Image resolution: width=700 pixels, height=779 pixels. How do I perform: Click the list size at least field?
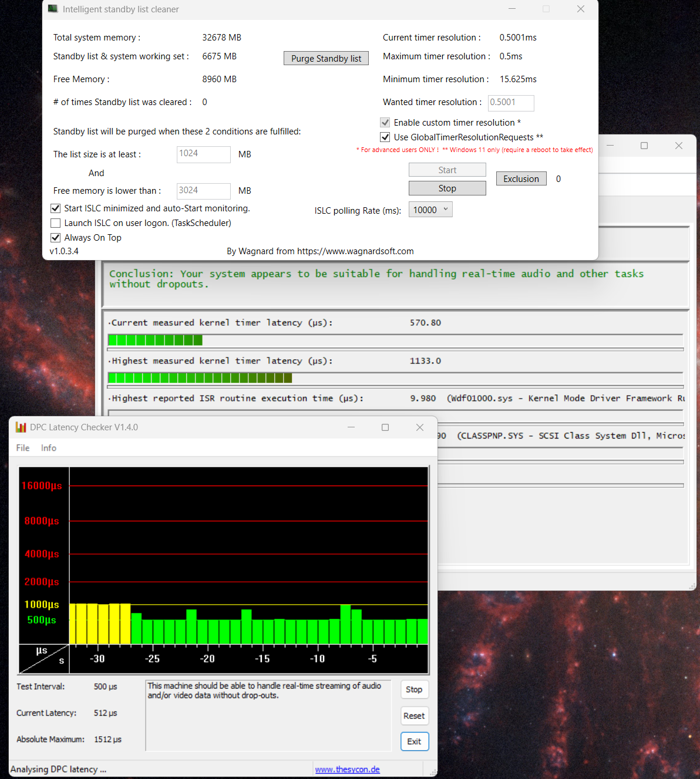click(x=203, y=154)
